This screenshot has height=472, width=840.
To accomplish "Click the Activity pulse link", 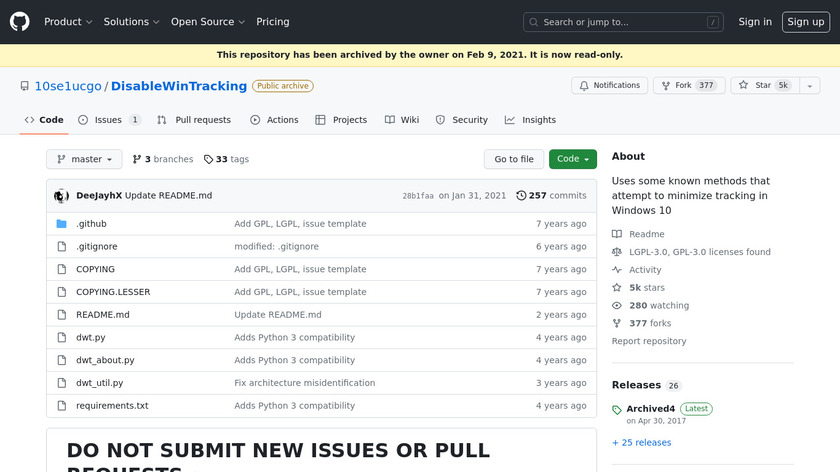I will coord(644,270).
